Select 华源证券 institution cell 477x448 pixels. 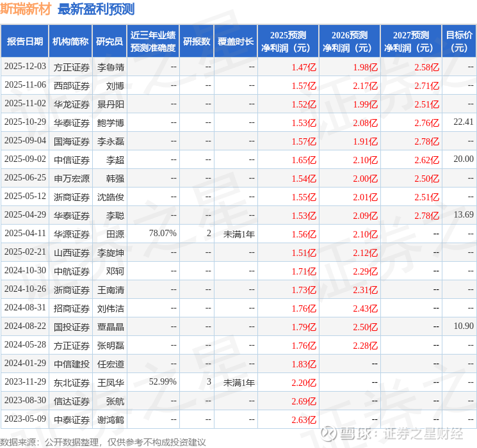[72, 234]
